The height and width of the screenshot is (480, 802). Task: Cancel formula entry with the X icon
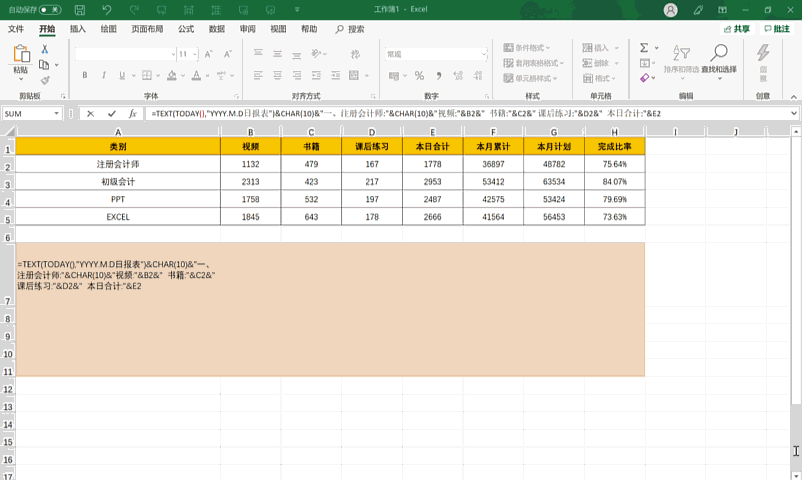[91, 114]
